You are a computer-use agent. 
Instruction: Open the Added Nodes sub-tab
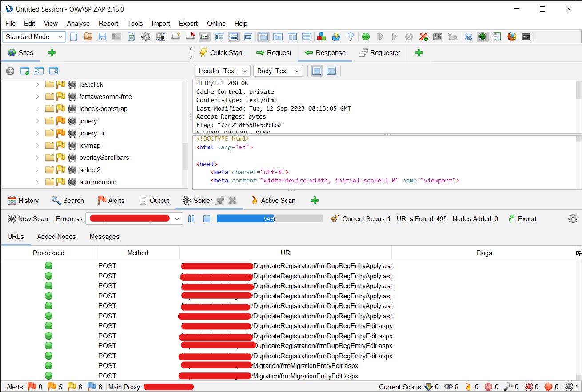56,237
